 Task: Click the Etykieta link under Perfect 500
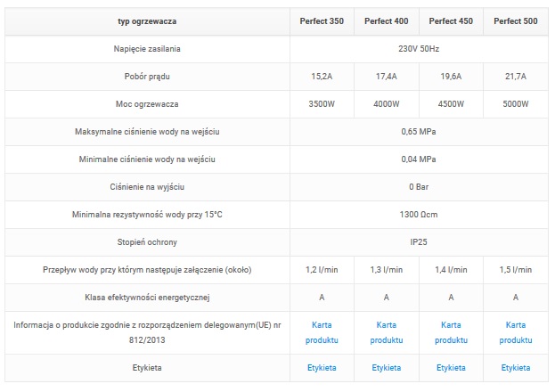(516, 367)
